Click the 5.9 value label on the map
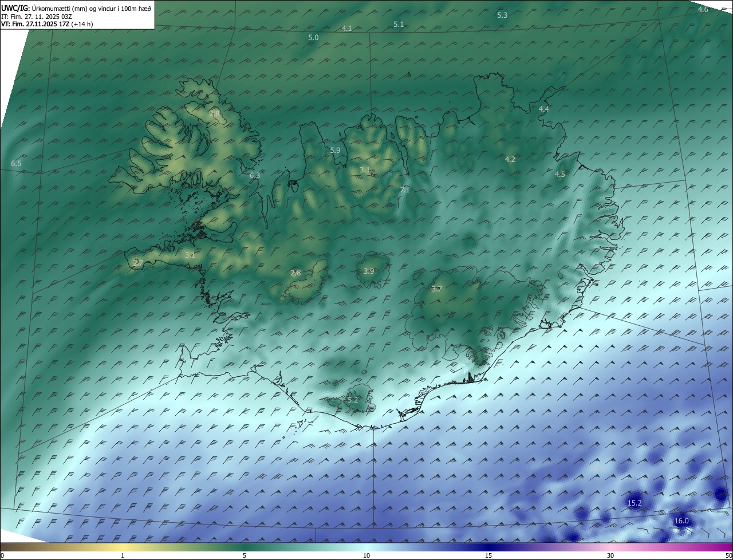 [x=335, y=150]
